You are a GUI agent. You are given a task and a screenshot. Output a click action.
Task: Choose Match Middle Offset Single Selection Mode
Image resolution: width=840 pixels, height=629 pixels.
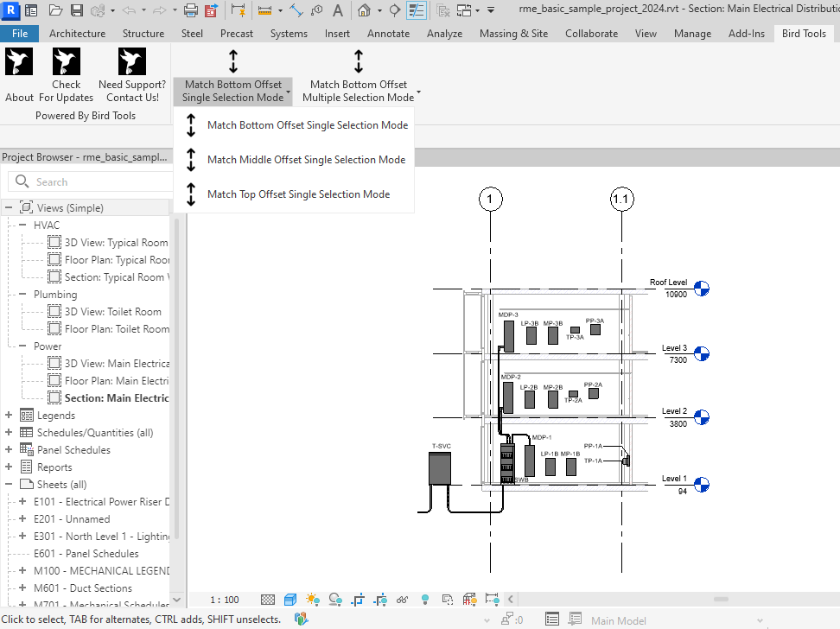coord(306,160)
